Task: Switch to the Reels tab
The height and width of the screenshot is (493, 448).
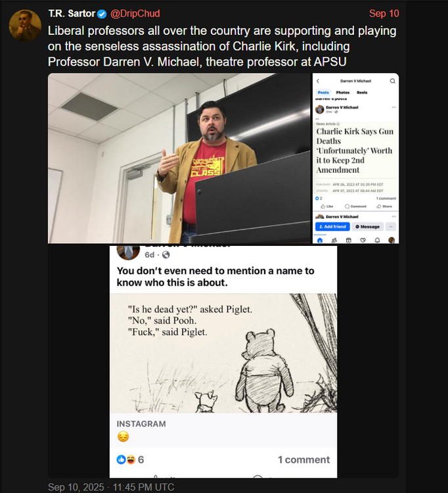Action: (x=362, y=93)
